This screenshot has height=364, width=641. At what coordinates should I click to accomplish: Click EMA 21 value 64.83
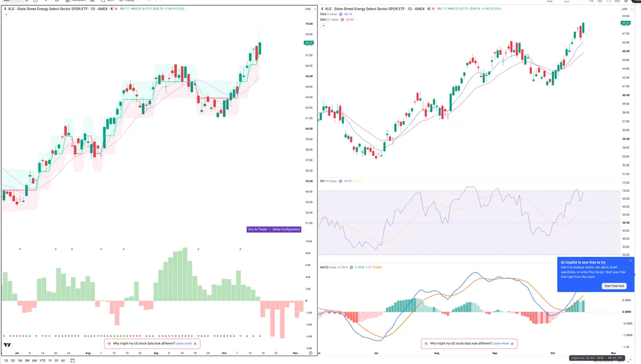click(351, 20)
